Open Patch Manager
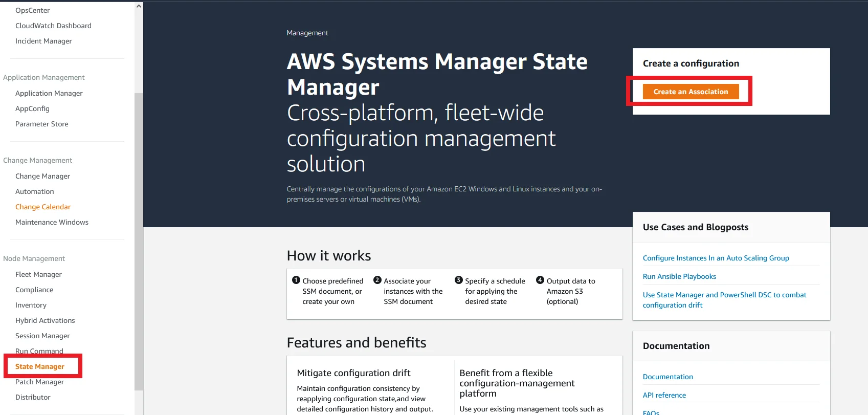Image resolution: width=868 pixels, height=415 pixels. (39, 382)
